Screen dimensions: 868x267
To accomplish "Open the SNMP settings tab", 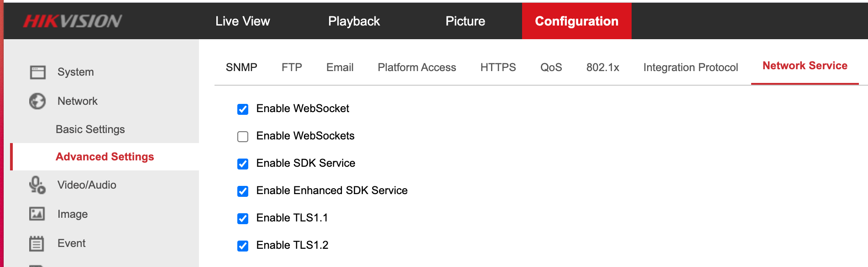I will 241,67.
